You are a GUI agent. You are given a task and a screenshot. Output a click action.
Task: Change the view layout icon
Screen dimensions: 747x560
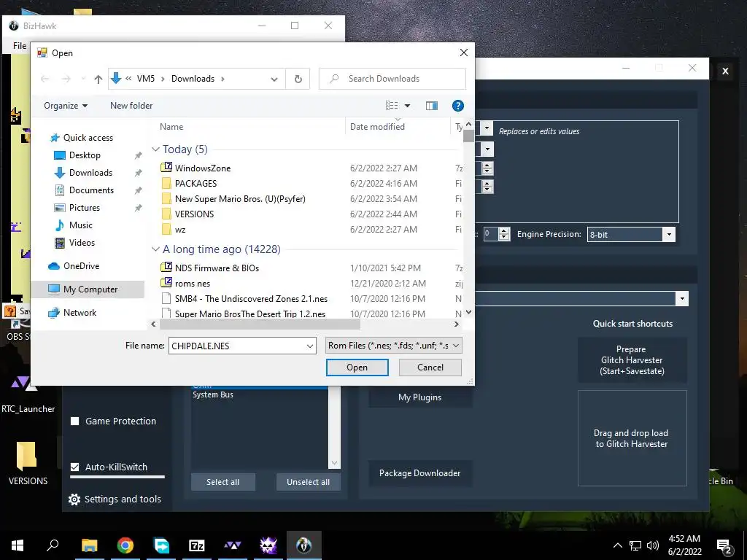coord(392,106)
